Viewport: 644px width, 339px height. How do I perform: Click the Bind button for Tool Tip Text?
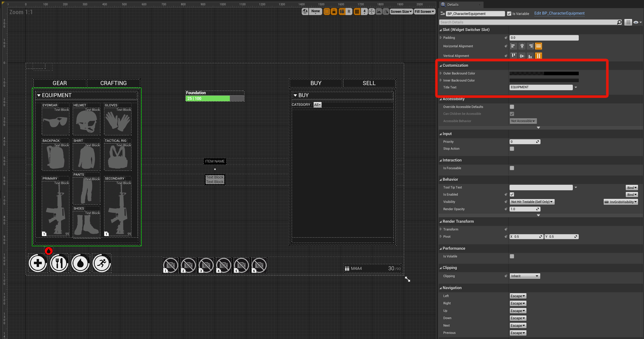[632, 188]
